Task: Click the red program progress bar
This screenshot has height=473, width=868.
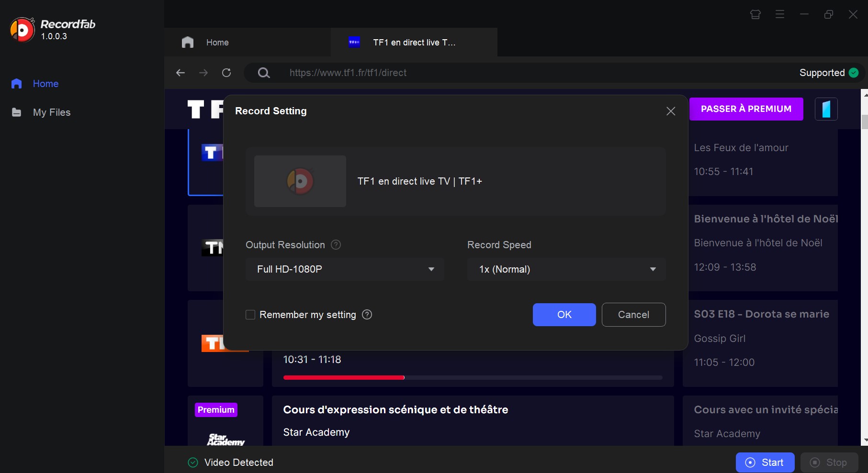Action: click(x=344, y=378)
